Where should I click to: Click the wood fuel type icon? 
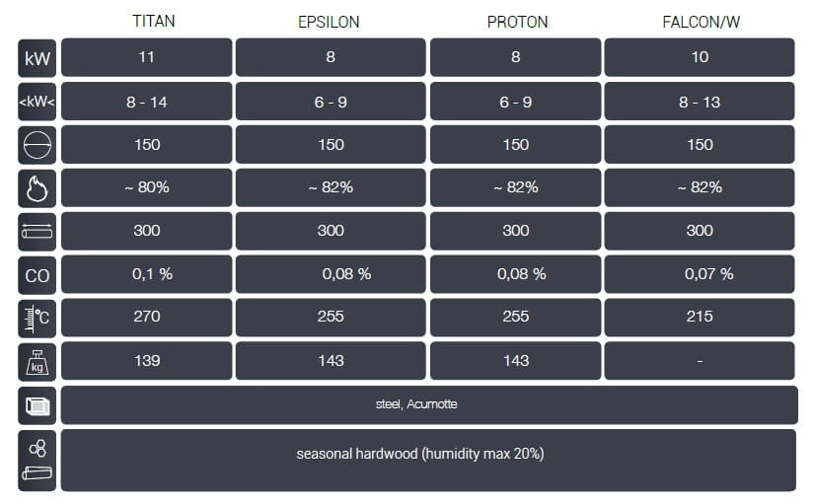[x=37, y=460]
